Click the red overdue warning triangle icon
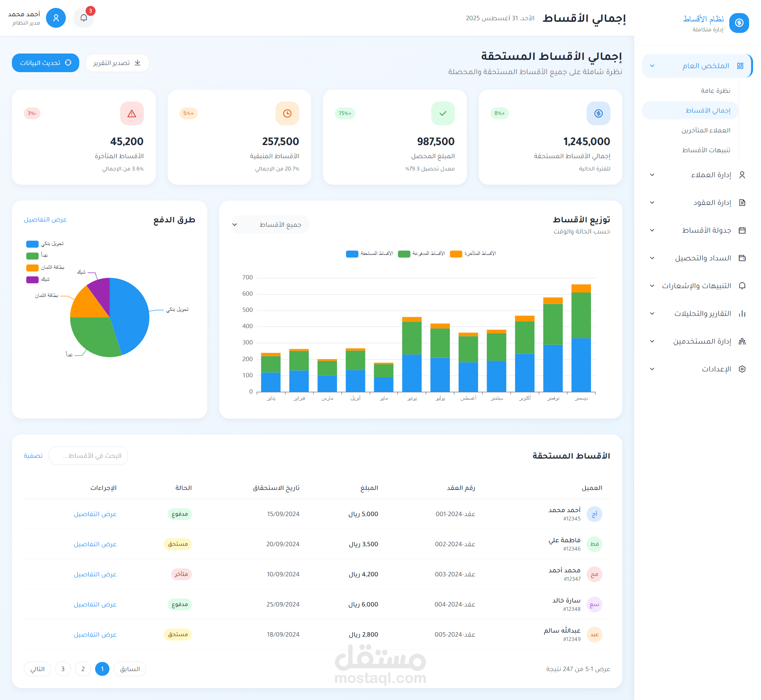 (x=132, y=114)
